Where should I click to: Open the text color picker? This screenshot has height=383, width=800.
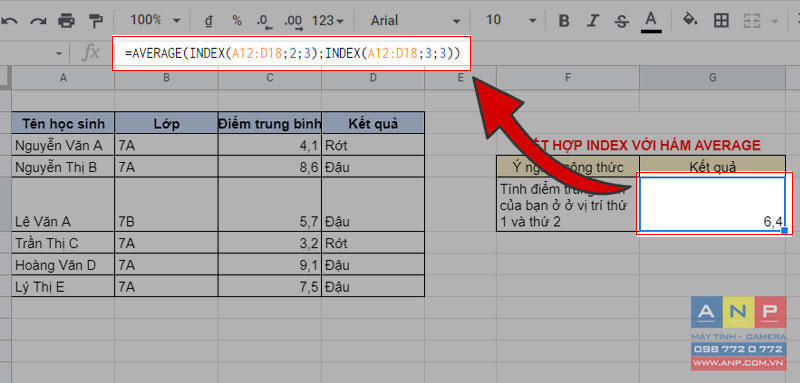pyautogui.click(x=651, y=22)
